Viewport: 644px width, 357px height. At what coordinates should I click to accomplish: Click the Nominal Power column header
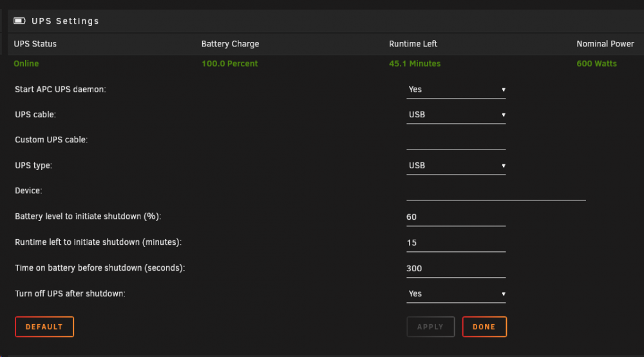(x=605, y=44)
